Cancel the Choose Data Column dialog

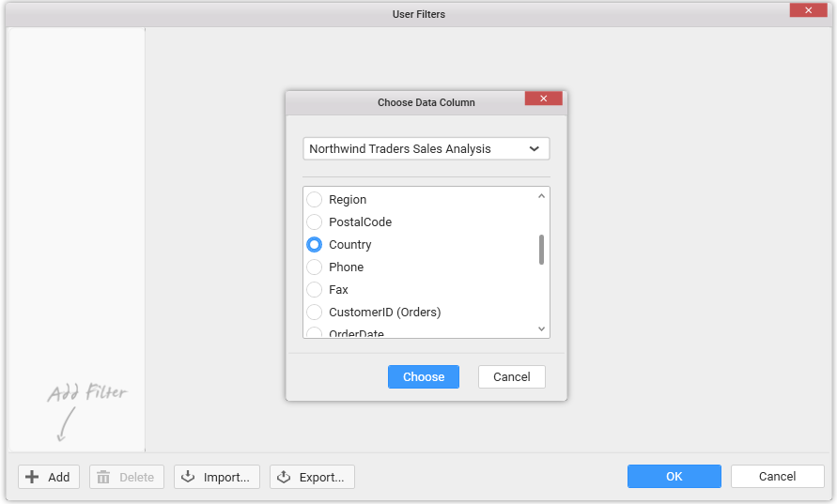511,376
